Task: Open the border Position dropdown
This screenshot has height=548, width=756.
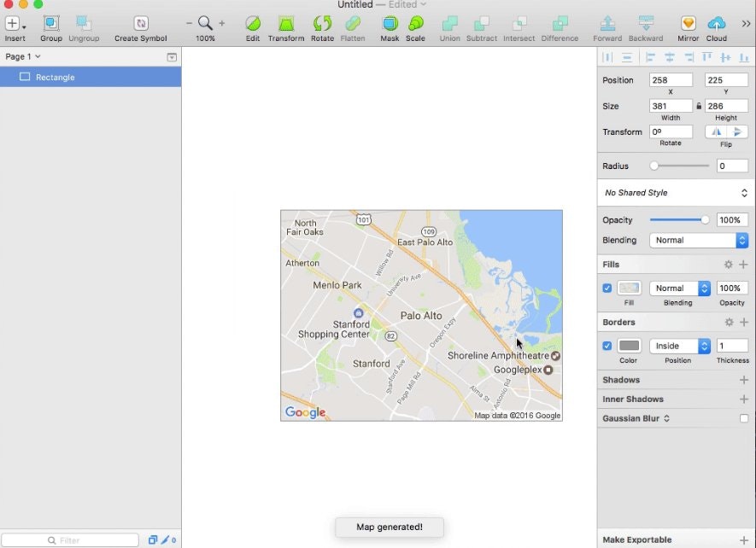Action: pos(680,346)
